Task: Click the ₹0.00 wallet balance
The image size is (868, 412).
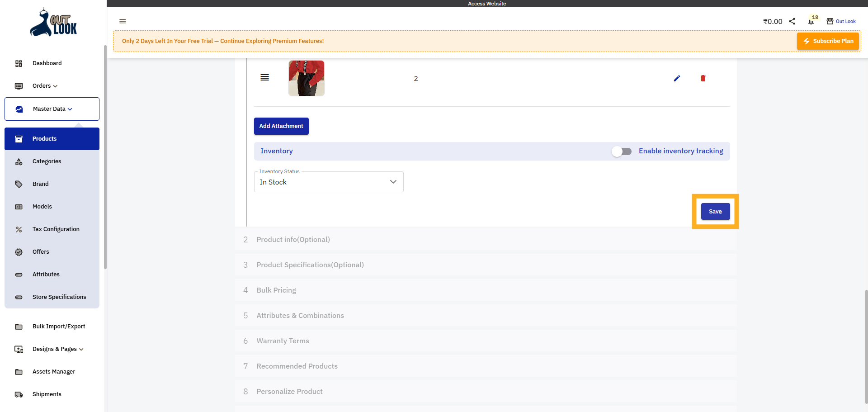Action: point(773,21)
